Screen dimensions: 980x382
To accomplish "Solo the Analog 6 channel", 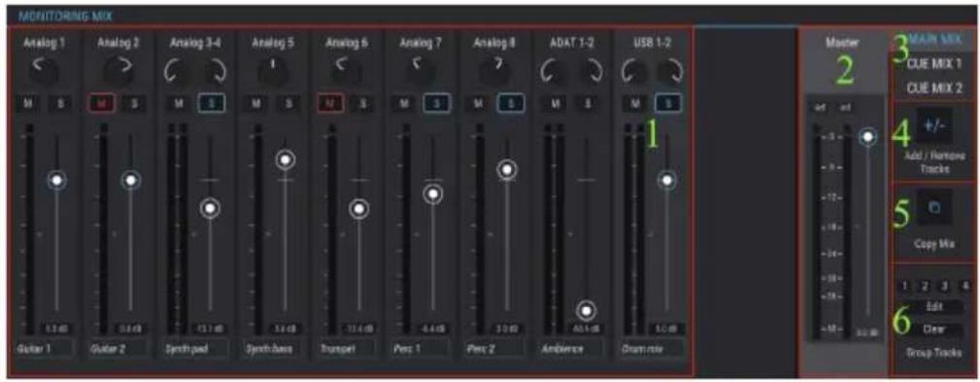I will [x=362, y=103].
